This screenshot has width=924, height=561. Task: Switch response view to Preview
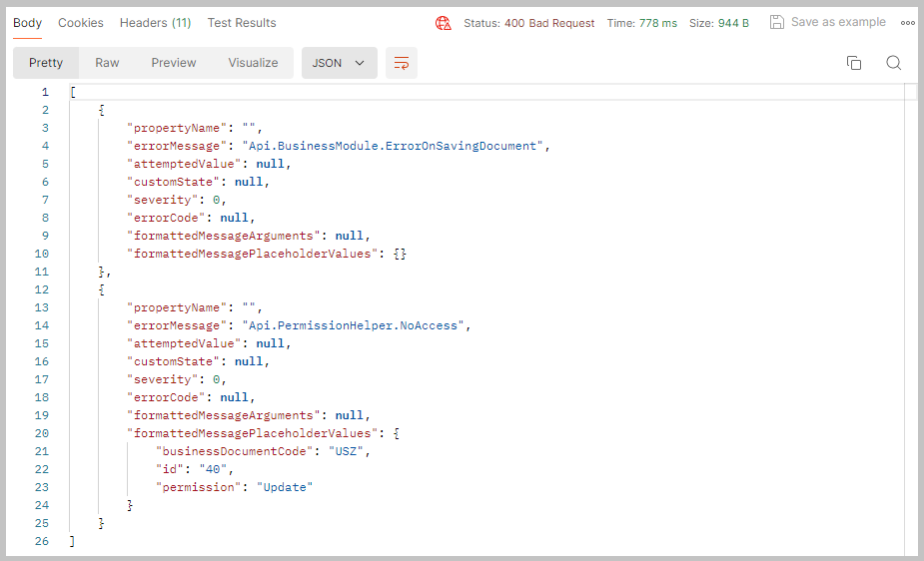(174, 63)
